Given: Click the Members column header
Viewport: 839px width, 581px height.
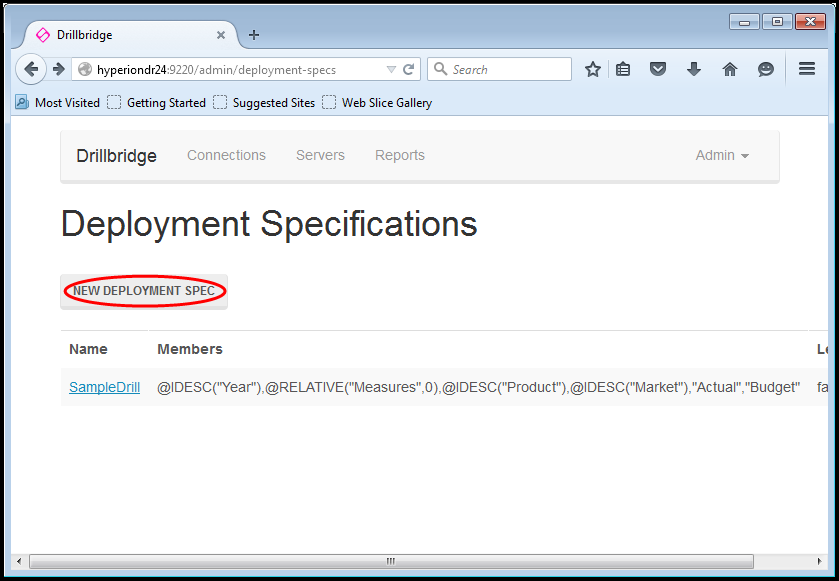Looking at the screenshot, I should 190,349.
